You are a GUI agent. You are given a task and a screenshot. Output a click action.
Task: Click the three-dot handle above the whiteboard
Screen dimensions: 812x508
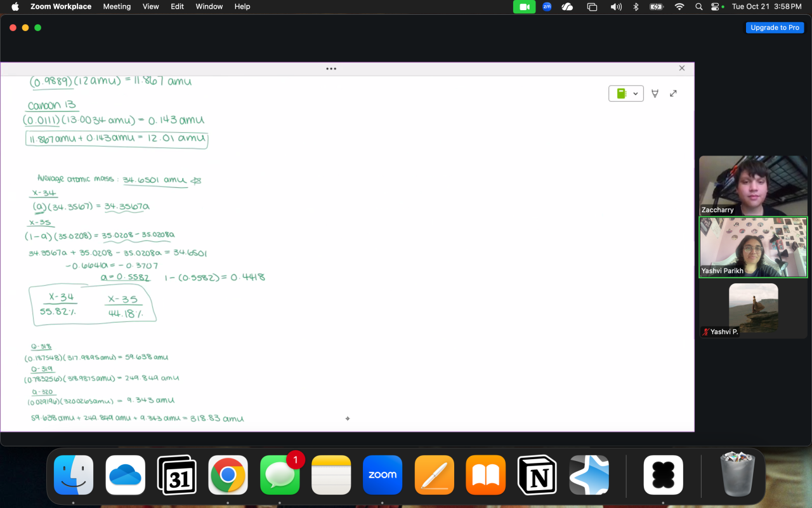(x=331, y=69)
